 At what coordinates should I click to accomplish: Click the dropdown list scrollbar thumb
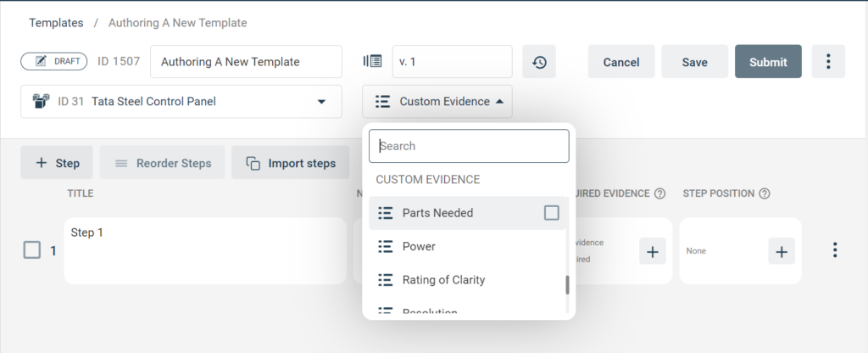click(567, 285)
